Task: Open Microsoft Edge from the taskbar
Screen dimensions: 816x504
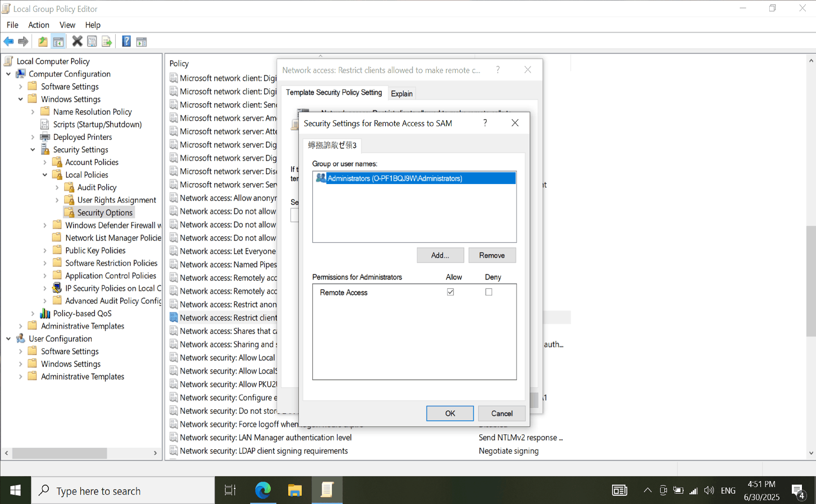Action: click(x=263, y=490)
